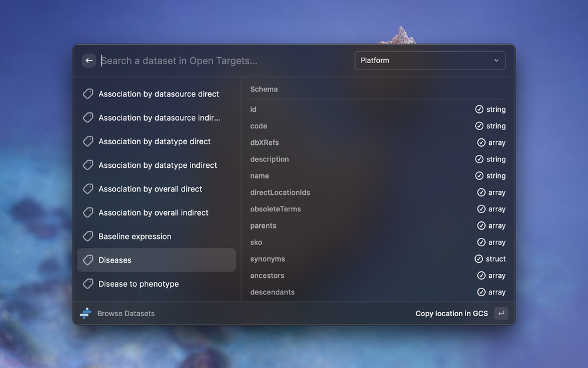The height and width of the screenshot is (368, 588).
Task: Click tag icon for Association by overall indirect
Action: point(88,213)
